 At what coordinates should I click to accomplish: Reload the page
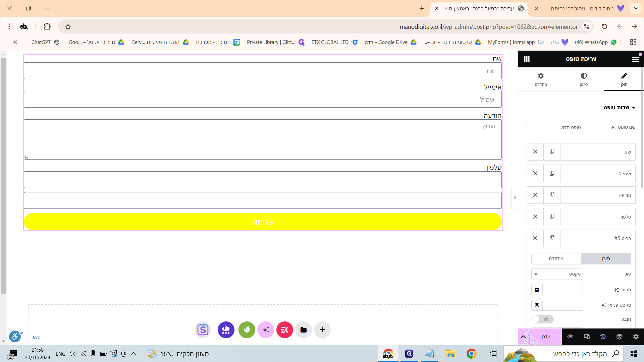click(x=604, y=26)
